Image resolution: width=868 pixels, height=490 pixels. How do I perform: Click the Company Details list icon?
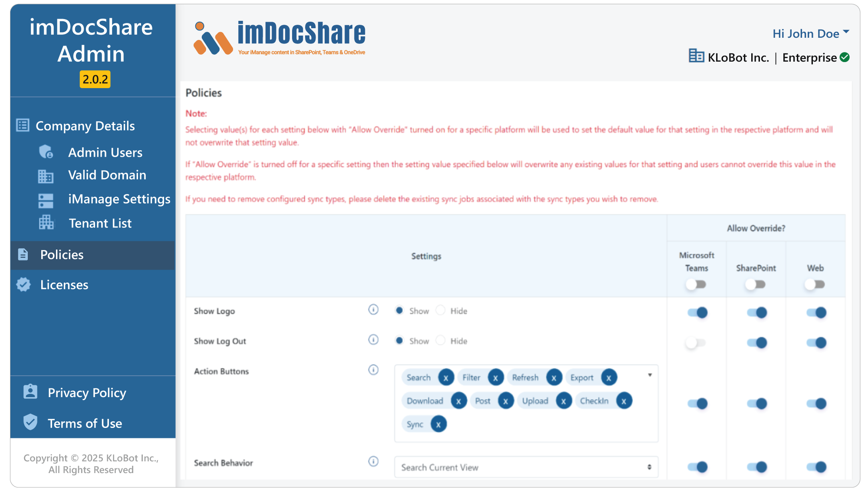click(23, 125)
